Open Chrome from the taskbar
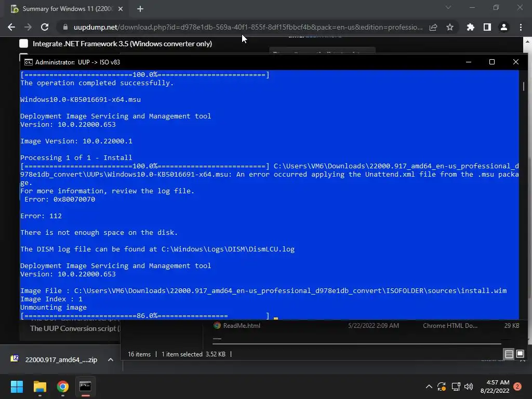This screenshot has height=399, width=532. coord(63,387)
